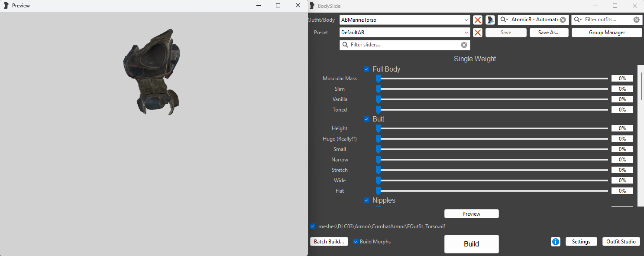This screenshot has height=256, width=644.
Task: Click the Vanilla slider handle
Action: [x=378, y=99]
